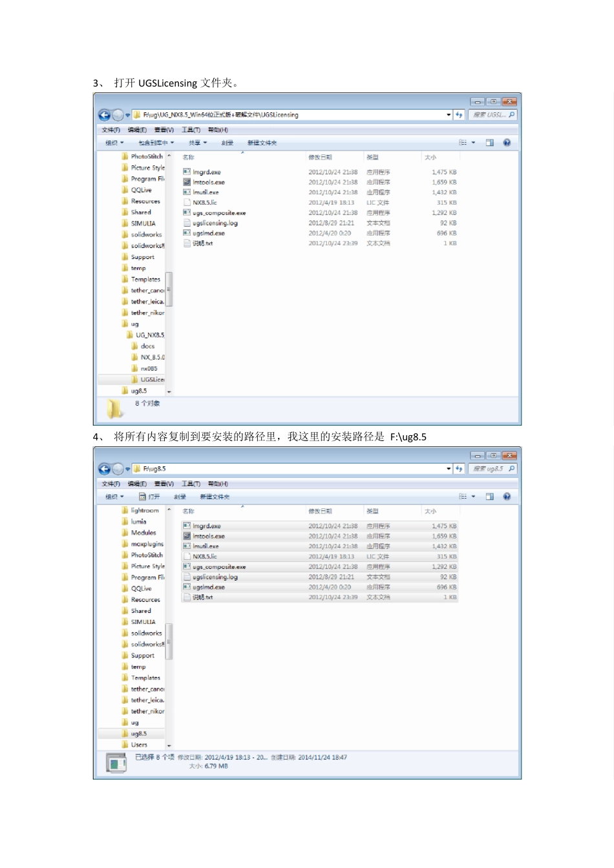
Task: Refresh the UGSLicensing folder address bar
Action: tap(459, 115)
